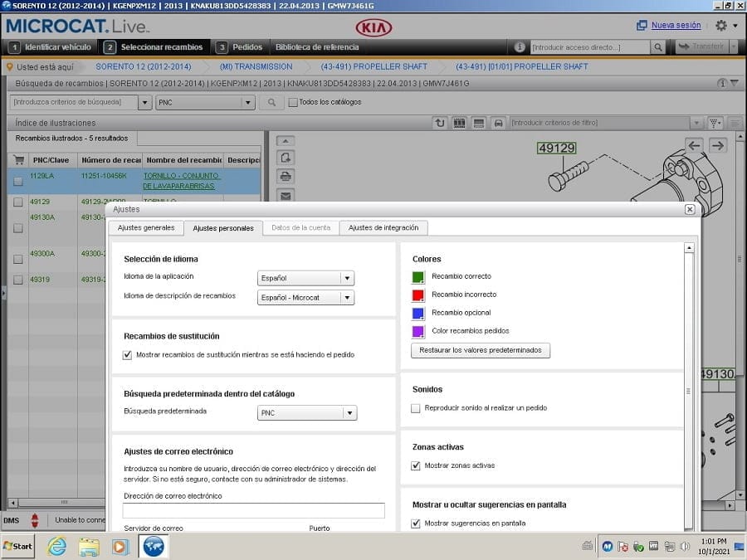Click the refresh illustrations icon
747x560 pixels.
pyautogui.click(x=440, y=123)
